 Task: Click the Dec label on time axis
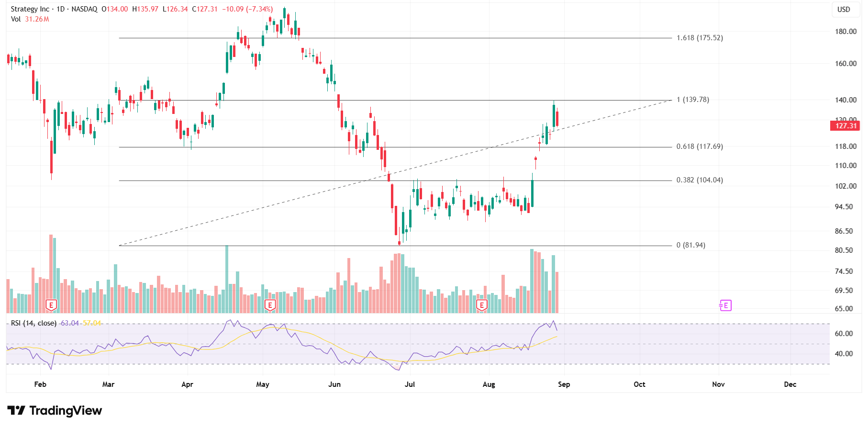[x=790, y=384]
